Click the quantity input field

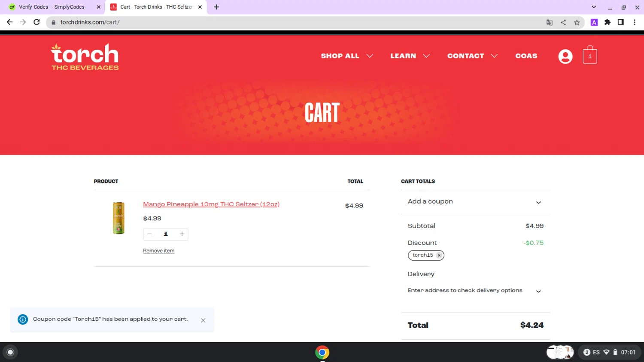[166, 234]
